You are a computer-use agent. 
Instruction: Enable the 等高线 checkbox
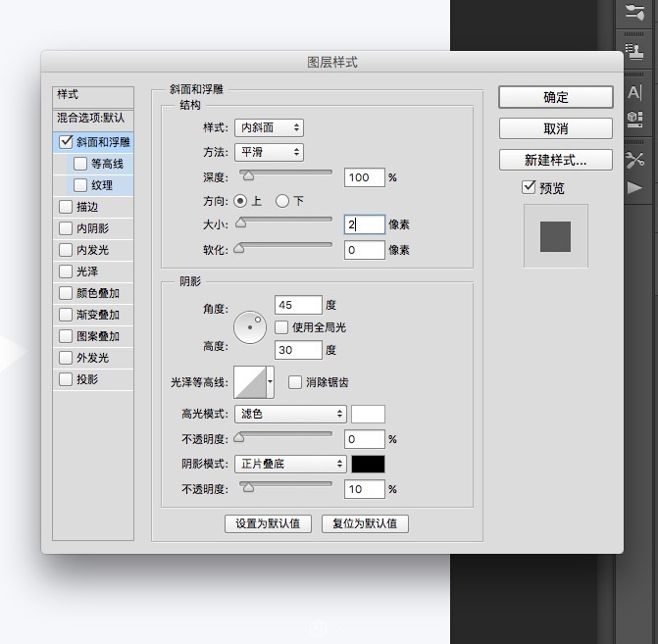coord(80,163)
